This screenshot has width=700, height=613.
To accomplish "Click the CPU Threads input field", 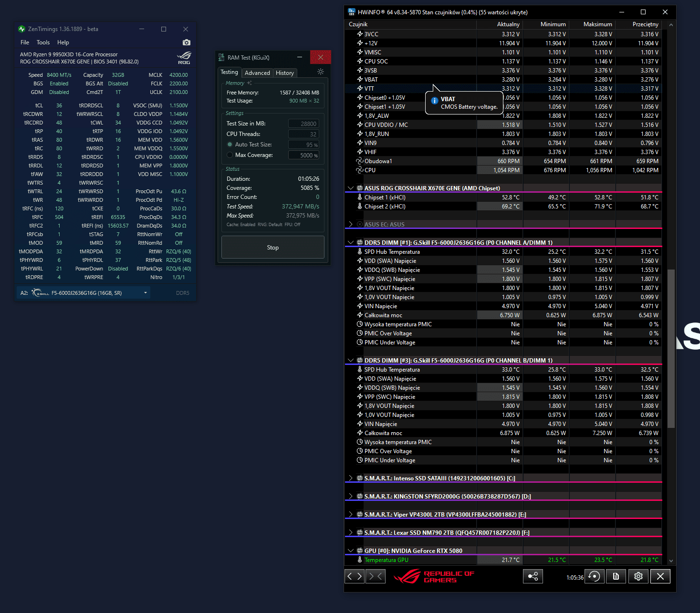I will (303, 134).
